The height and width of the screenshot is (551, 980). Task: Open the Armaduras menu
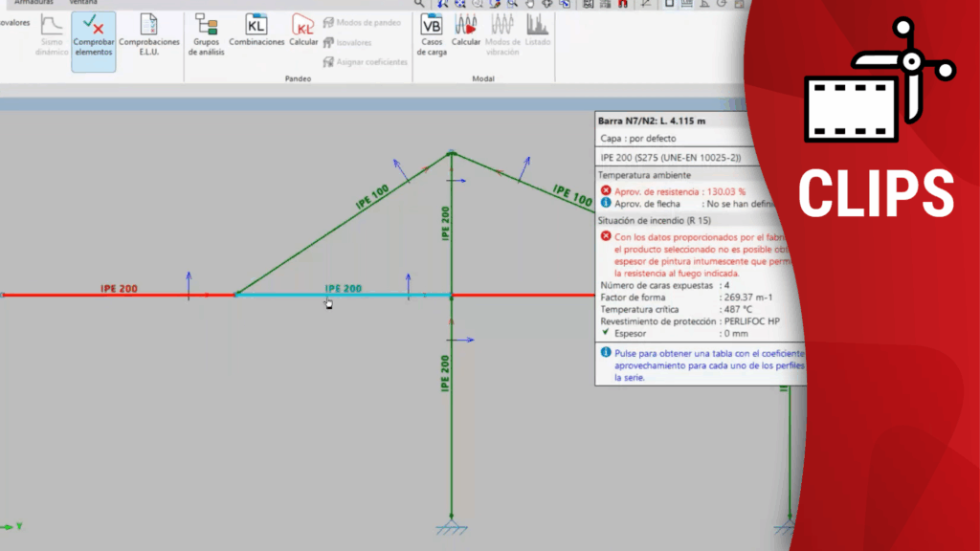pos(33,3)
